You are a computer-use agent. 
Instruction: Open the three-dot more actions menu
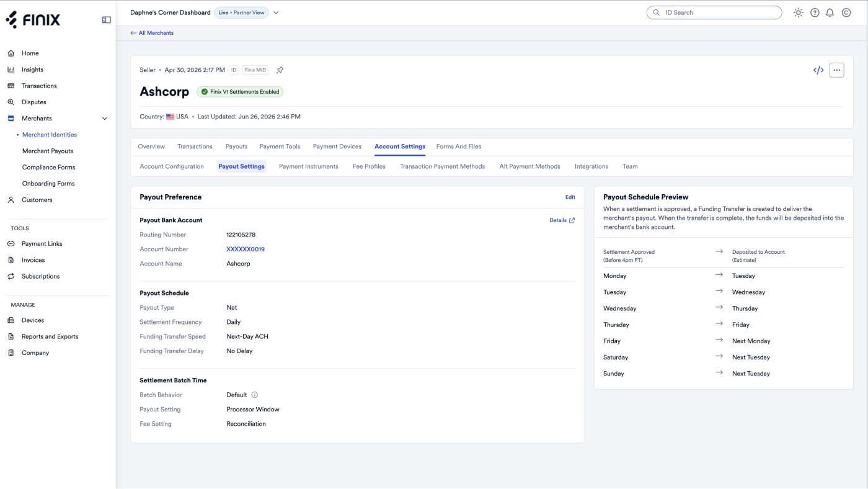point(837,70)
